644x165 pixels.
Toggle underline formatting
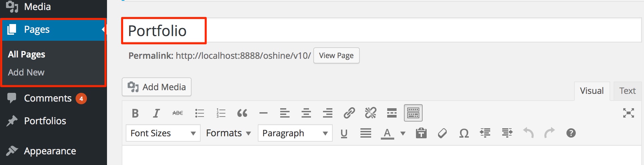[x=344, y=134]
